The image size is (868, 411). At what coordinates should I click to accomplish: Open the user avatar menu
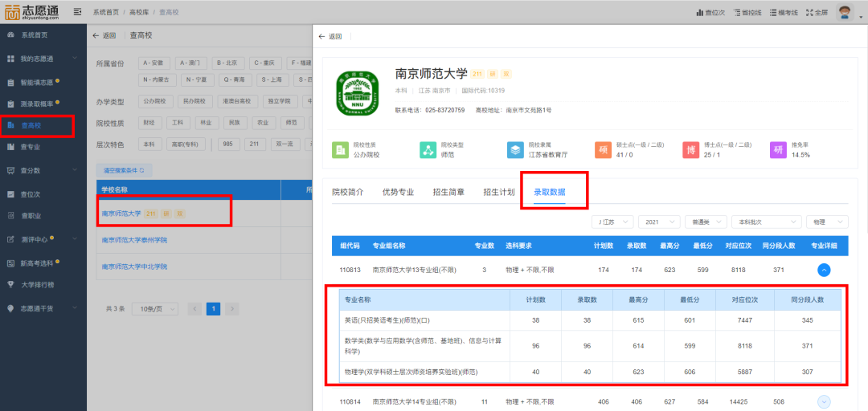point(844,12)
